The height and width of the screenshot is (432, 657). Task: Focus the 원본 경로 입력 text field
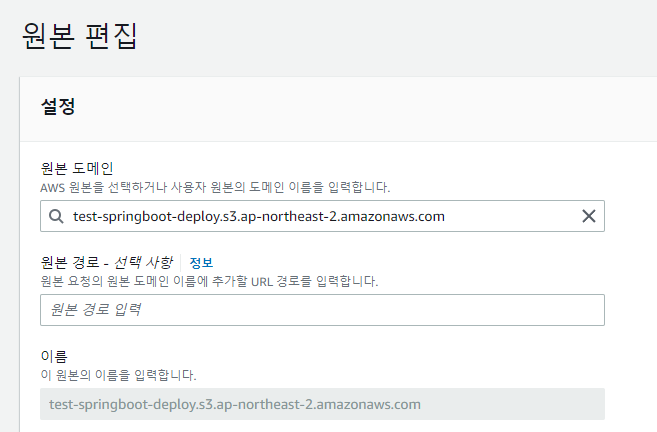(322, 310)
